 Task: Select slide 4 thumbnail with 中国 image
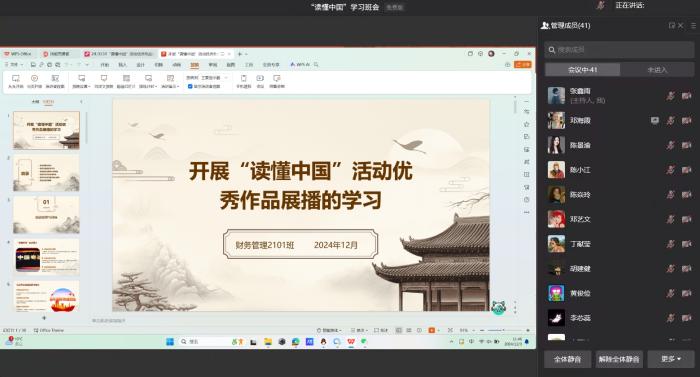coord(46,256)
